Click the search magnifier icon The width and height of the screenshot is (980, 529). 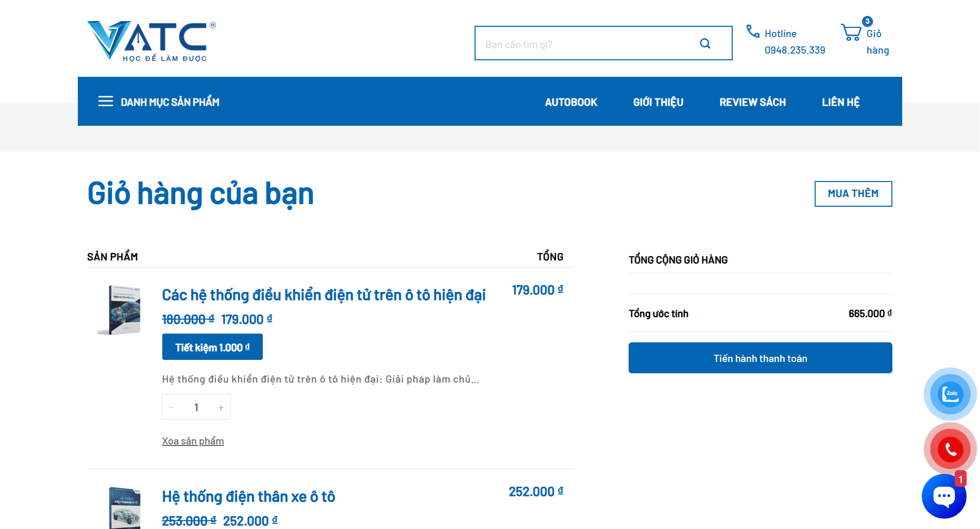tap(705, 44)
